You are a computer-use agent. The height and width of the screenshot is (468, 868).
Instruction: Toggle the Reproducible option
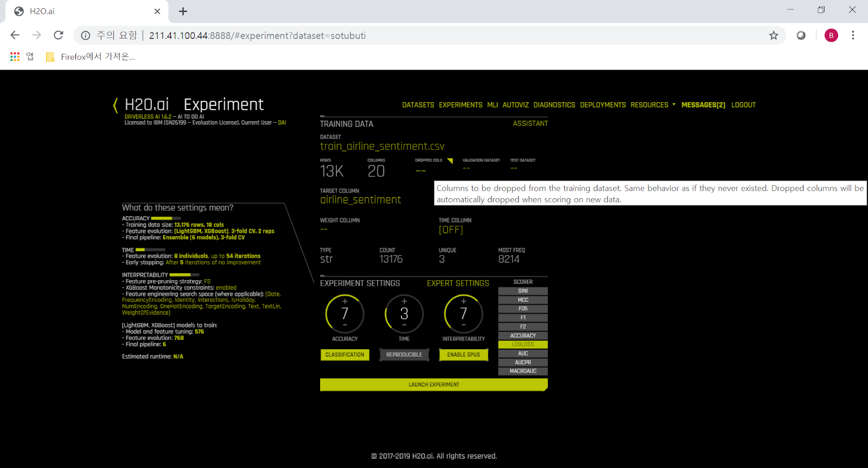[x=404, y=355]
